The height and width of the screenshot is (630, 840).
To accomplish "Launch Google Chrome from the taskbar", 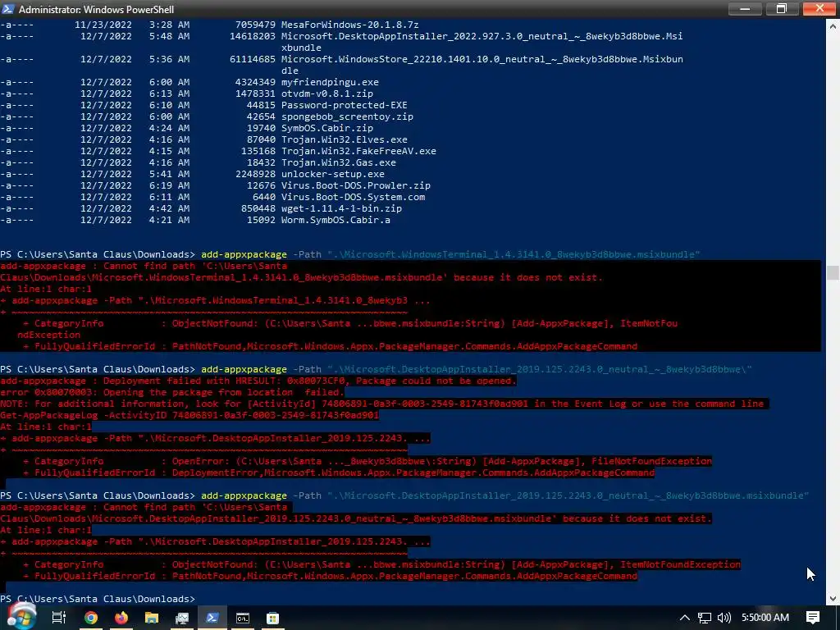I will (x=91, y=618).
